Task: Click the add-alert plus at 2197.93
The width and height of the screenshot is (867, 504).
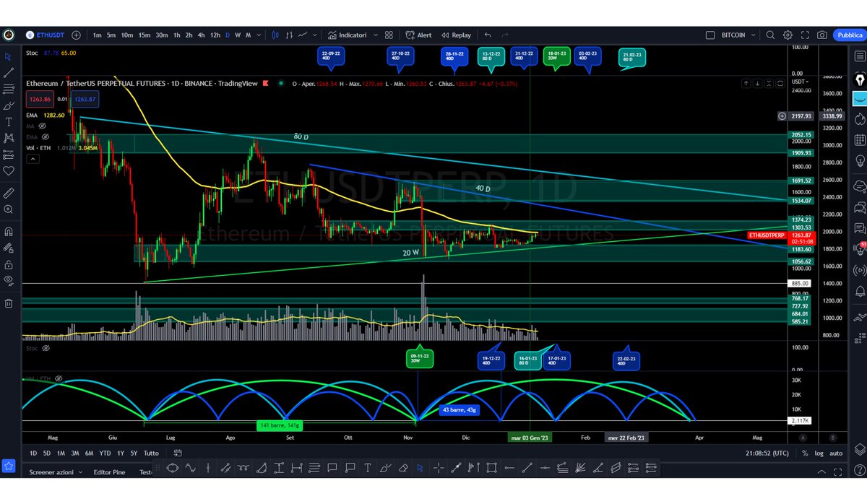Action: (x=782, y=116)
